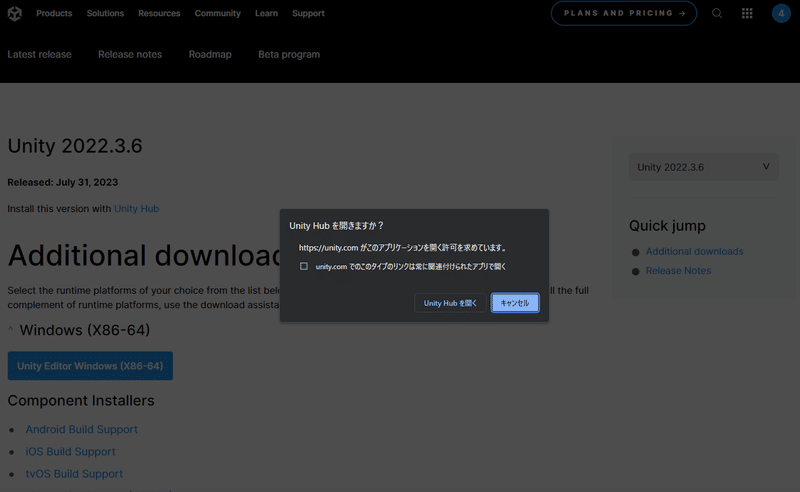Viewport: 800px width, 492px height.
Task: Click the Unity logo icon
Action: tap(15, 13)
